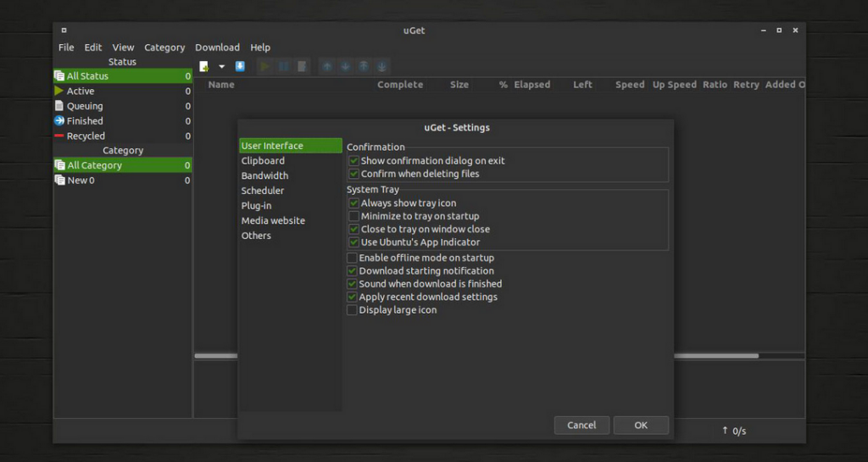Toggle Show confirmation dialog on exit
Image resolution: width=868 pixels, height=462 pixels.
[353, 160]
